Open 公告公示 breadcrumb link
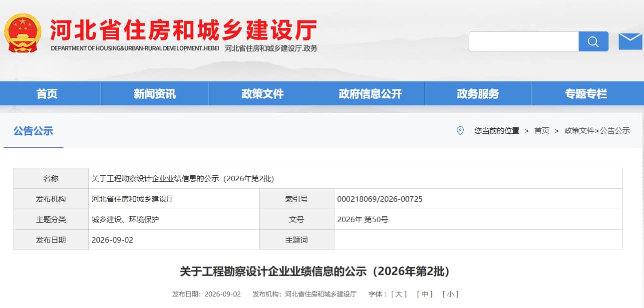The image size is (644, 308). point(615,131)
